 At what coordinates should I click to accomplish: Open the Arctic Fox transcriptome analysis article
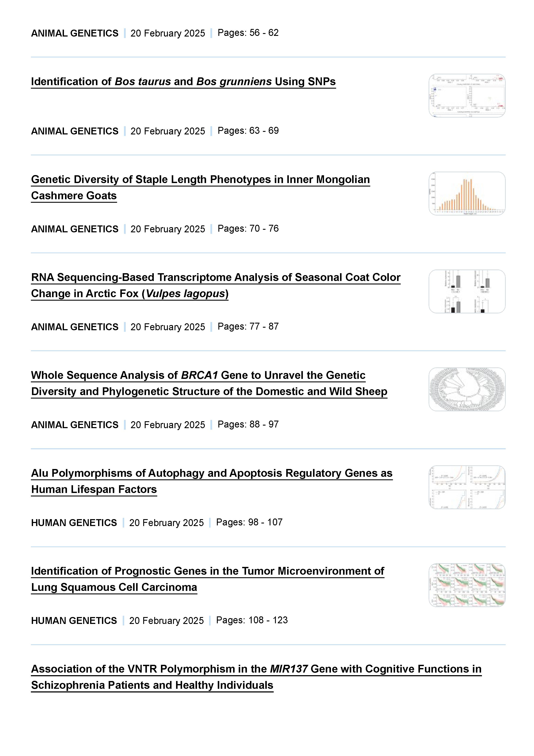pos(216,277)
